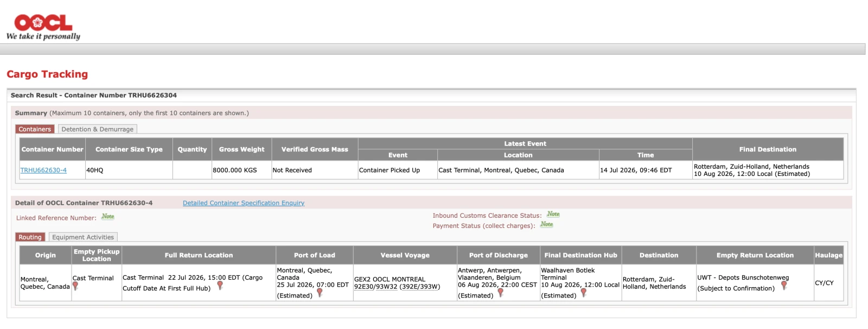Screen dimensions: 868x329
Task: Click the Vessel Voyage header
Action: click(405, 255)
